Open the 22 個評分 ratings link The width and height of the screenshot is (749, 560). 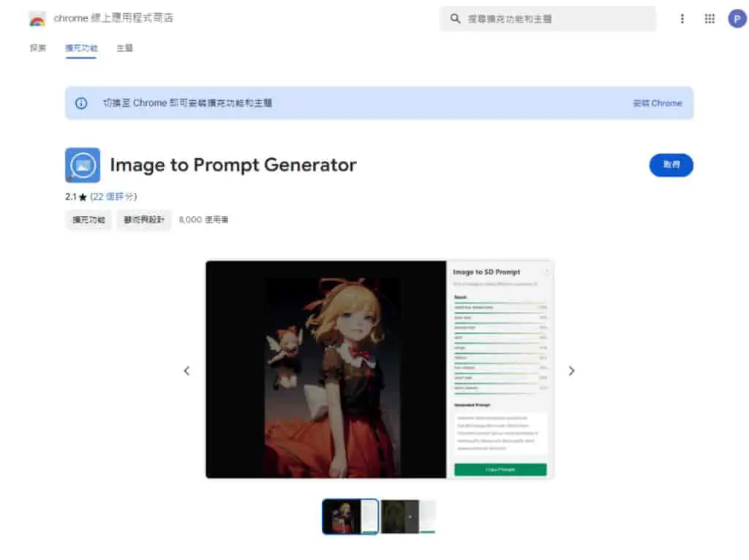(x=113, y=197)
